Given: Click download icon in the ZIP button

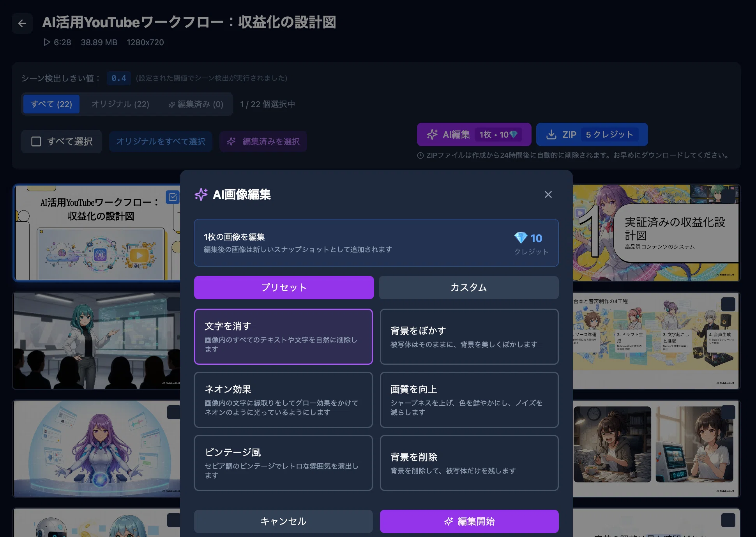Looking at the screenshot, I should click(x=551, y=134).
